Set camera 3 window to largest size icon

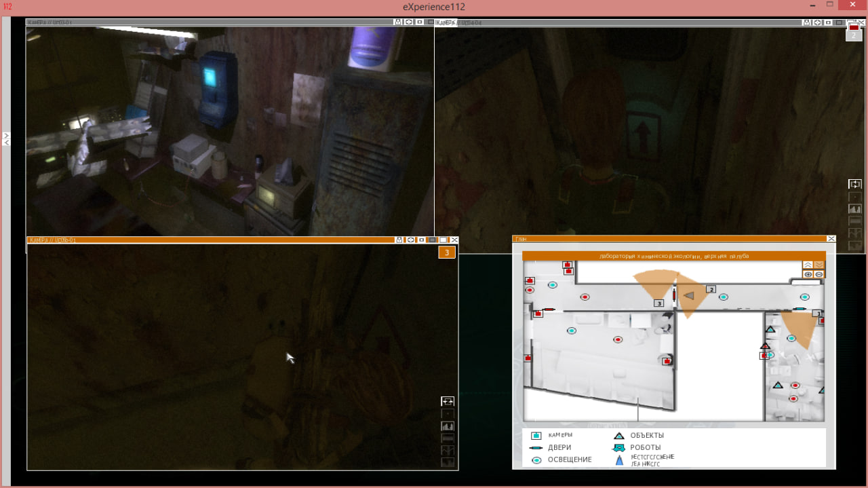443,240
